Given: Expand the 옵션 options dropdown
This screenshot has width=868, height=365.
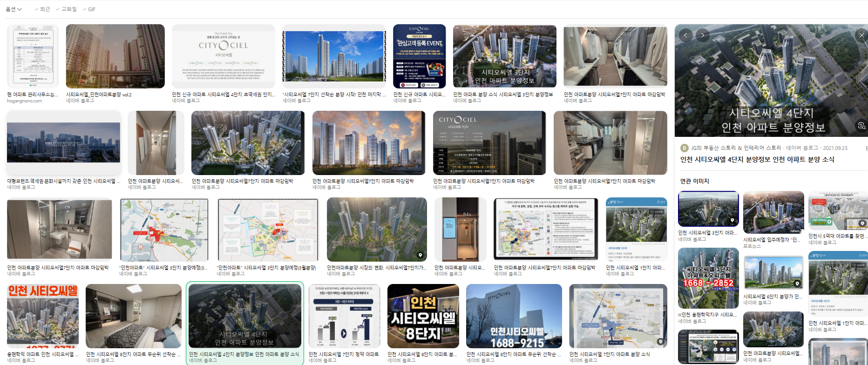Looking at the screenshot, I should pyautogui.click(x=14, y=9).
